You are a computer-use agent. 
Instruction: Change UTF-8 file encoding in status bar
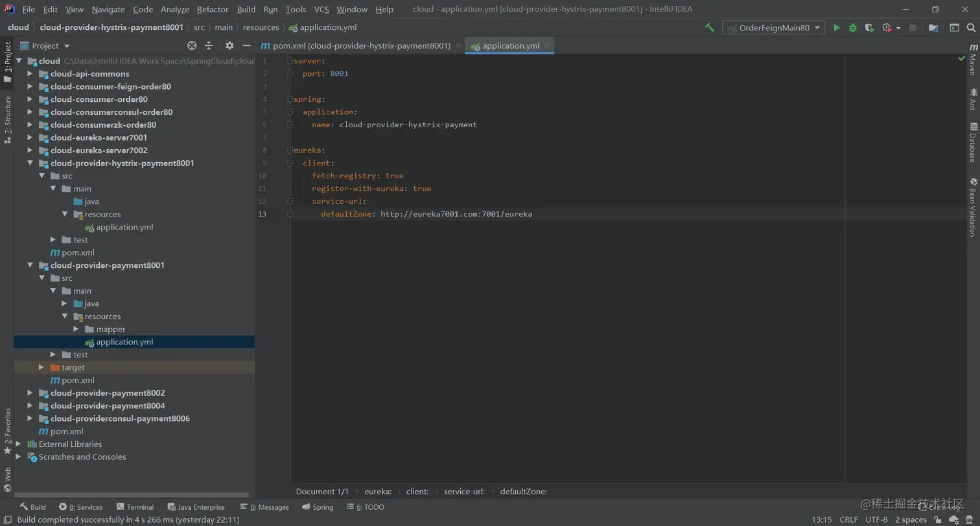pos(876,520)
